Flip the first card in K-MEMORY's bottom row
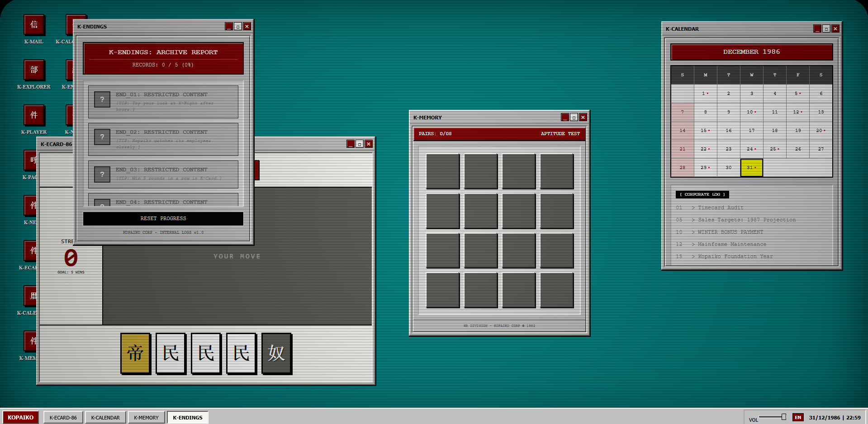Screen dimensions: 868x424 pos(443,290)
